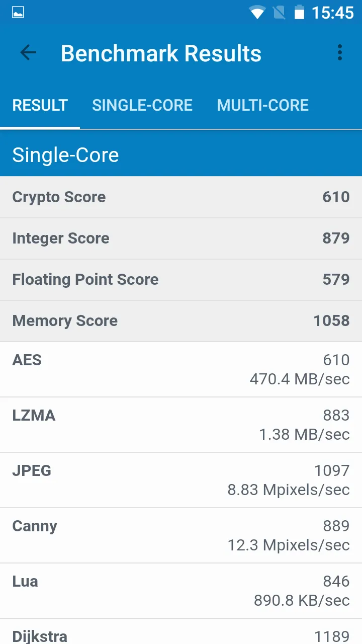The height and width of the screenshot is (644, 362).
Task: Switch to the RESULT tab
Action: (40, 105)
